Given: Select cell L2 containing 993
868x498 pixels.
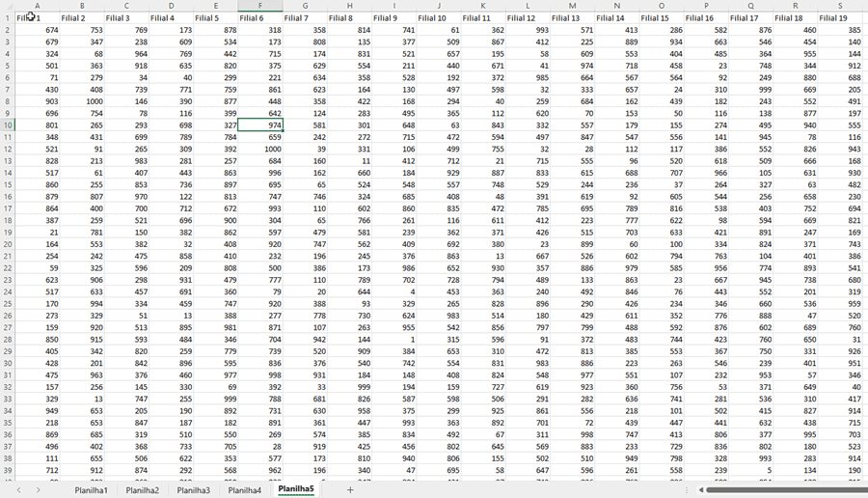Looking at the screenshot, I should click(528, 30).
